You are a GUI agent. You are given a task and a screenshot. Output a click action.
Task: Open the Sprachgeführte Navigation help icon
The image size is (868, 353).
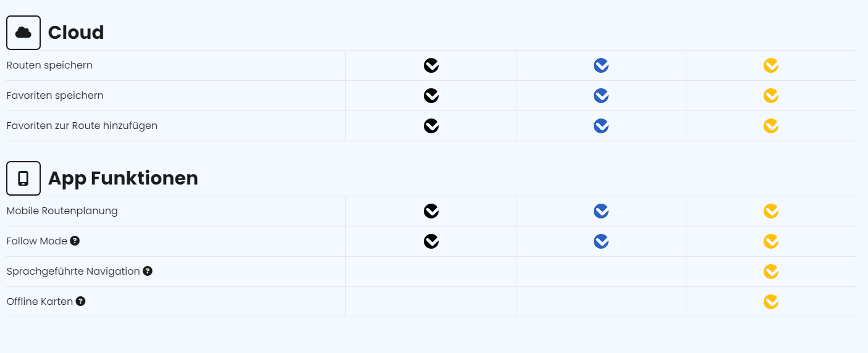click(148, 271)
